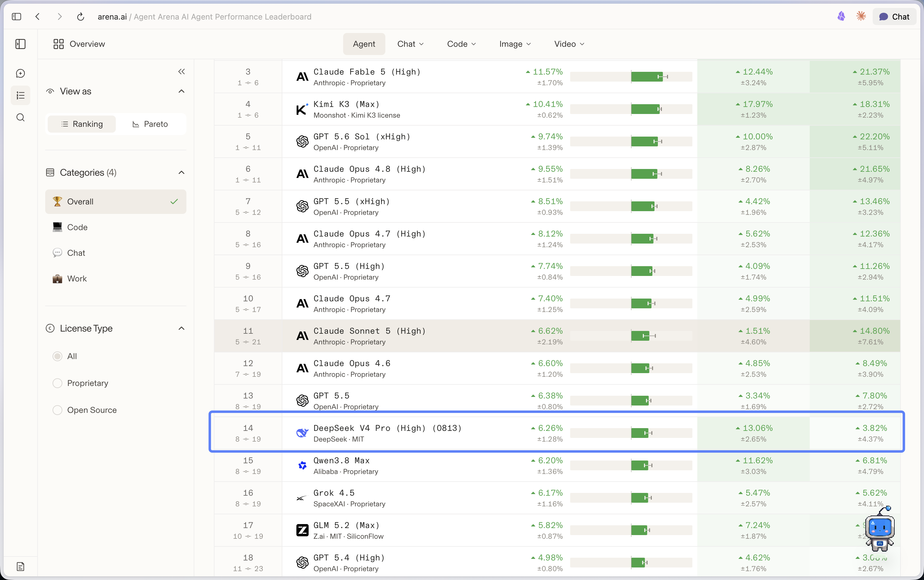Open the Overview page
Screen dimensions: 924x580
(x=79, y=44)
